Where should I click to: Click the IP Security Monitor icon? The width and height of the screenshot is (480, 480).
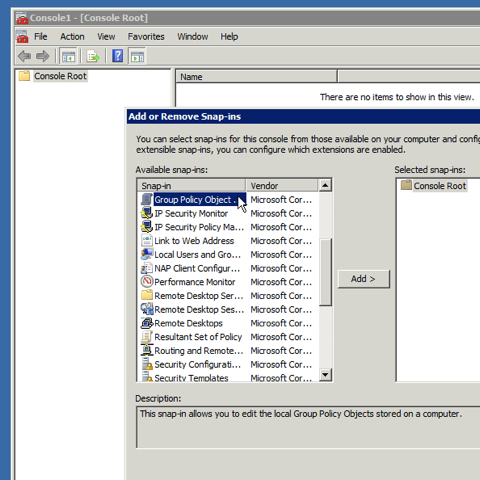click(146, 213)
